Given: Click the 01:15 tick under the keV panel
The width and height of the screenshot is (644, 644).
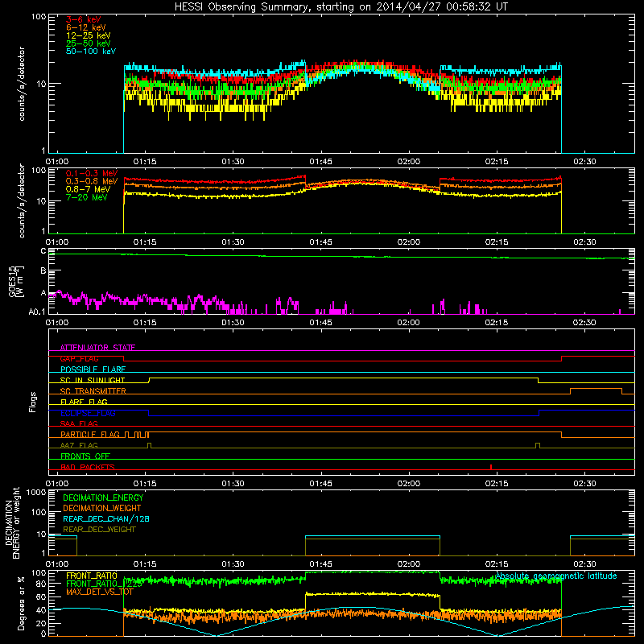Looking at the screenshot, I should click(x=145, y=162).
